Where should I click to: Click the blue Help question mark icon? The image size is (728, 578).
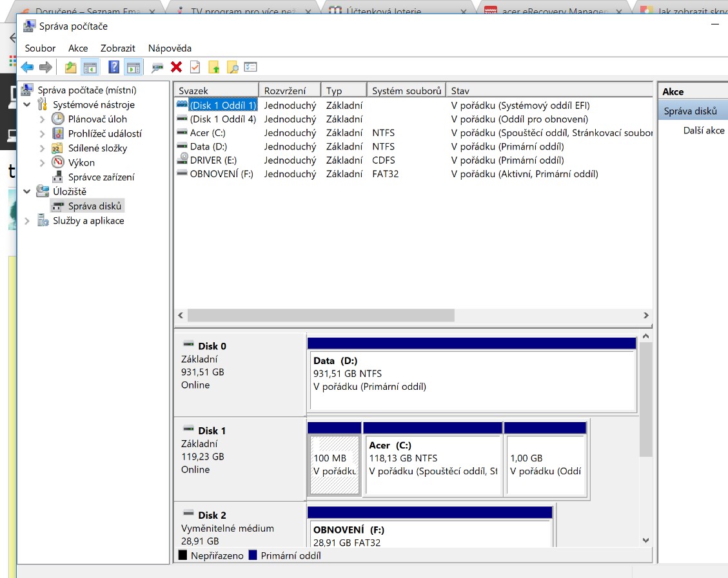click(114, 67)
